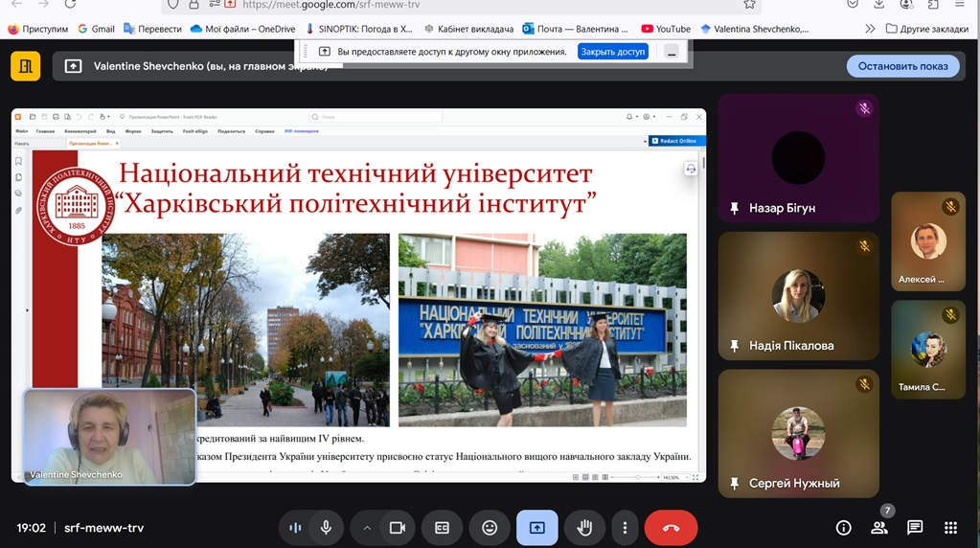Open Foxit attachments paperclip icon

(19, 211)
